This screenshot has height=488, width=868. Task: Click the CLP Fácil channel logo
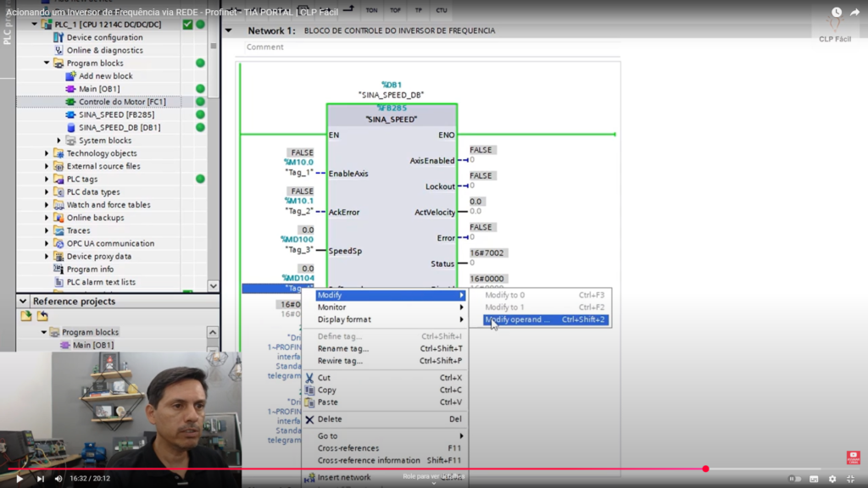pos(835,27)
